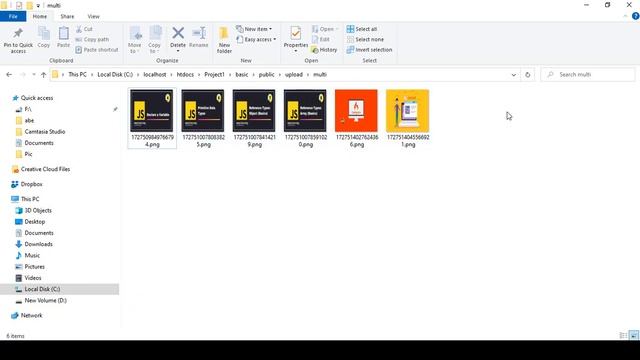Click Edit in the Open group
Image resolution: width=640 pixels, height=360 pixels.
click(x=321, y=40)
